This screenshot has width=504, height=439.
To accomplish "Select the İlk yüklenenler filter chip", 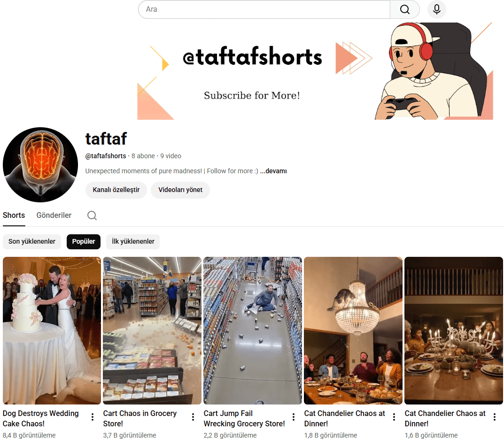I will click(133, 241).
